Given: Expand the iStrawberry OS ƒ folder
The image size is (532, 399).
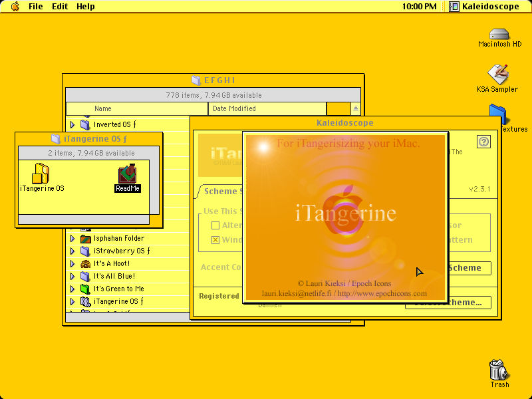Looking at the screenshot, I should coord(72,251).
